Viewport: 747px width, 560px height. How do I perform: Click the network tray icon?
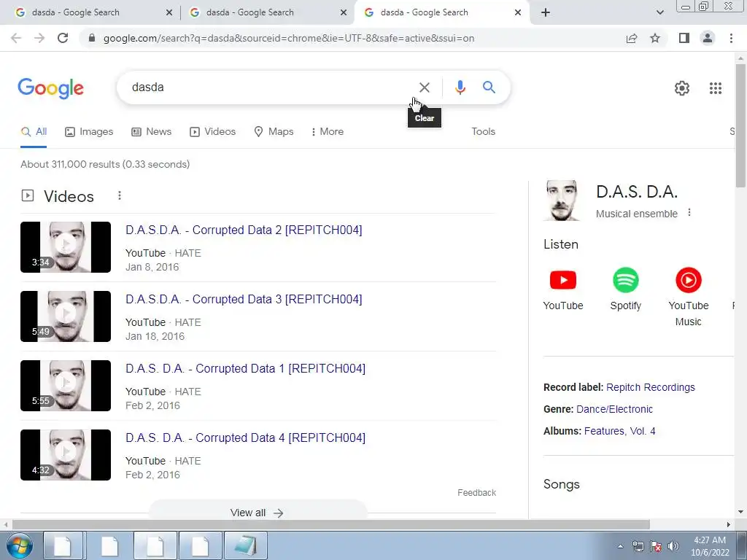[x=638, y=546]
